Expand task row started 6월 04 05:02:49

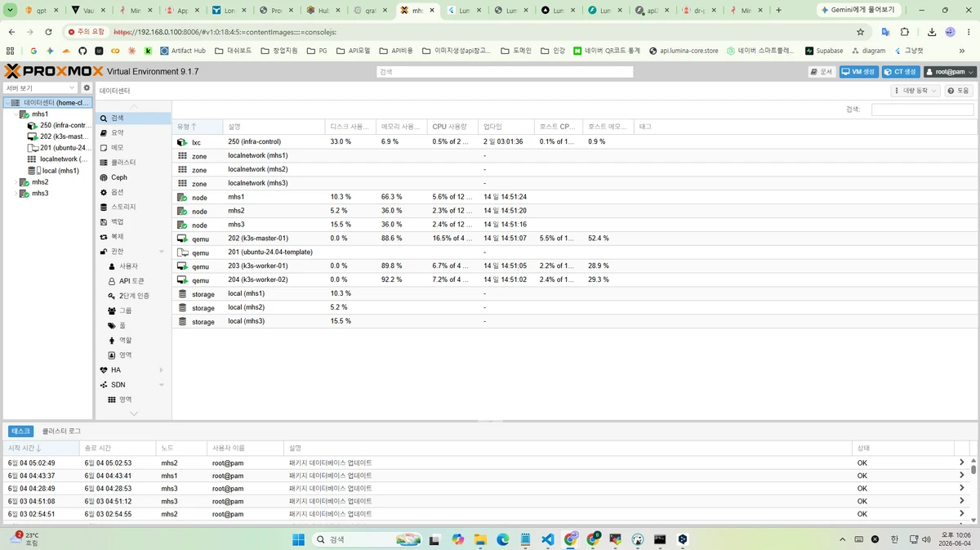[961, 463]
